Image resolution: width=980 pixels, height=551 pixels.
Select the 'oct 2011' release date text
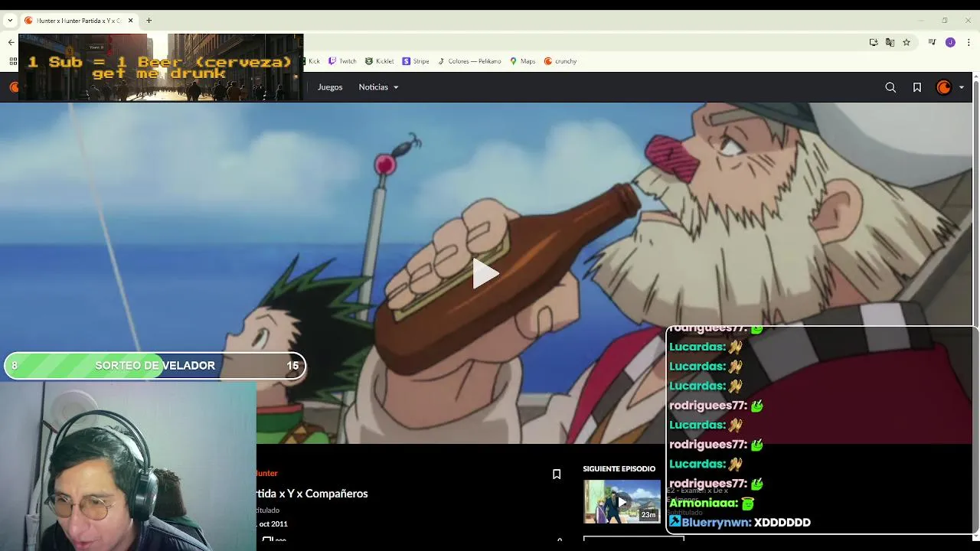click(273, 524)
